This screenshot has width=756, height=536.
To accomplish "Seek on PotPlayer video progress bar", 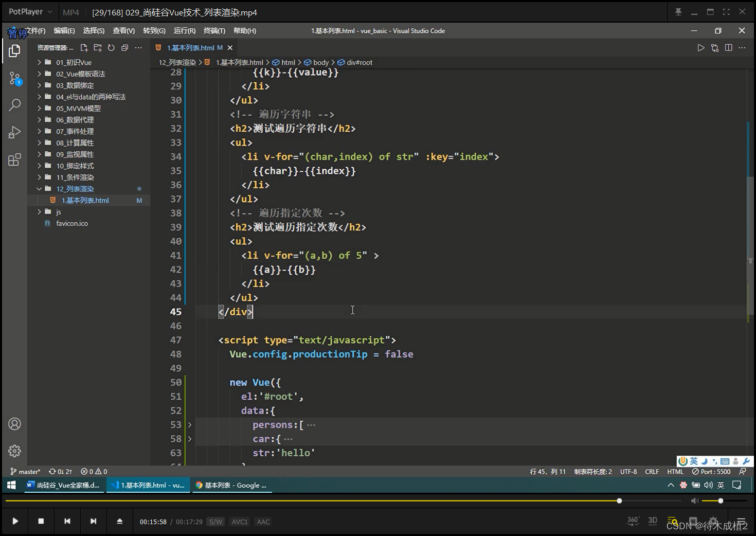I will point(344,501).
